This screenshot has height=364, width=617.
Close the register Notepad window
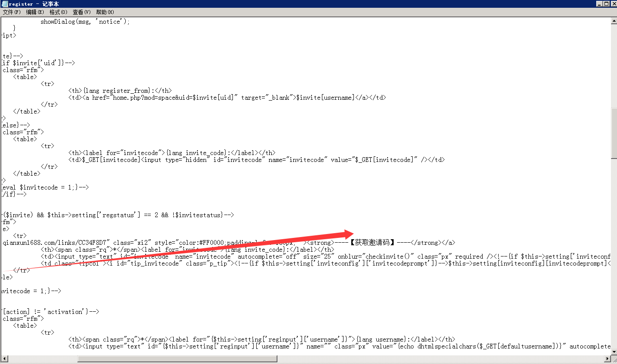[613, 4]
